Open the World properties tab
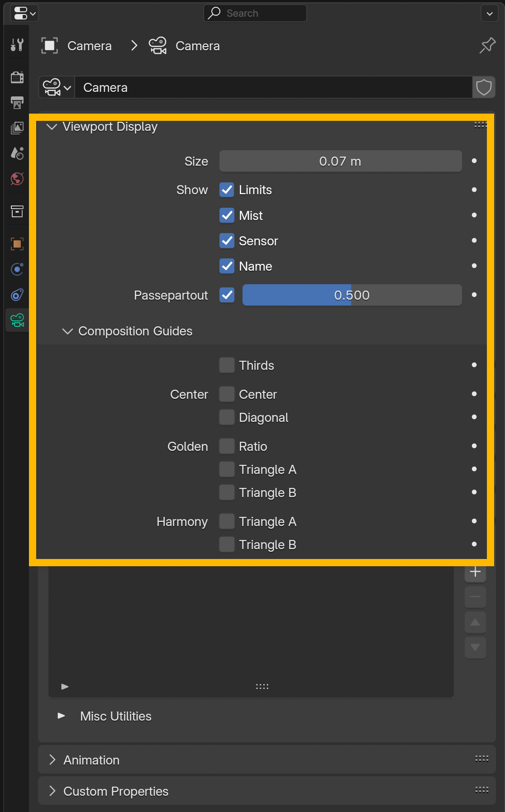The image size is (505, 812). pyautogui.click(x=17, y=179)
